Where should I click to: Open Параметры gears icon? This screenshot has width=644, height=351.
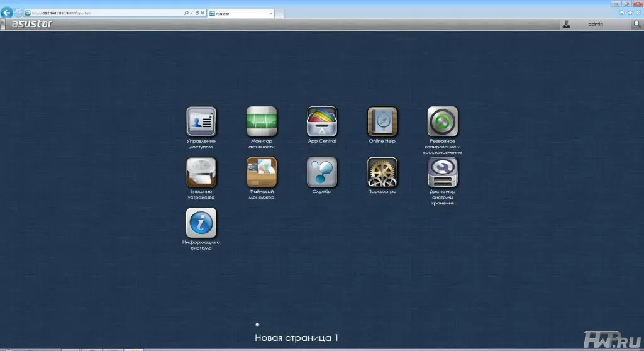point(382,172)
